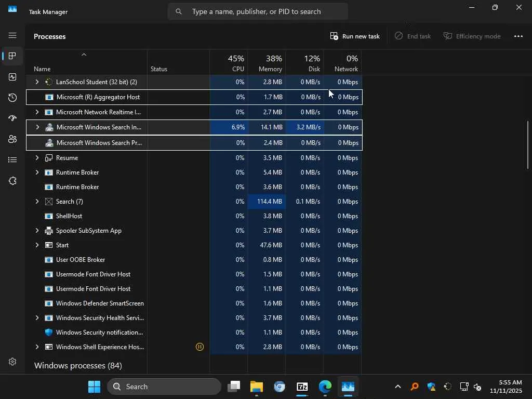Click the process list vertical scrollbar
The image size is (532, 399).
click(528, 145)
